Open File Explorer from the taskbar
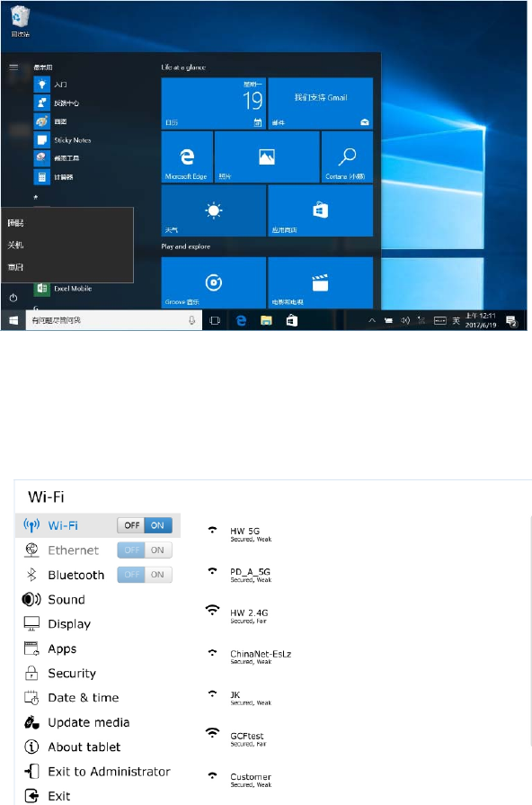This screenshot has width=532, height=805. click(x=266, y=321)
